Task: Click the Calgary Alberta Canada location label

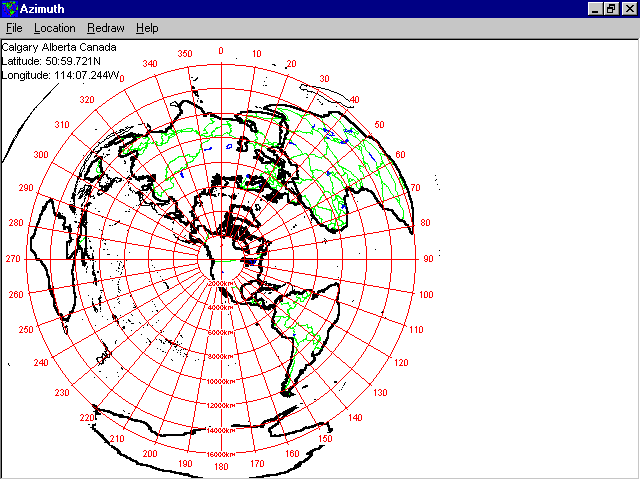Action: pyautogui.click(x=58, y=47)
